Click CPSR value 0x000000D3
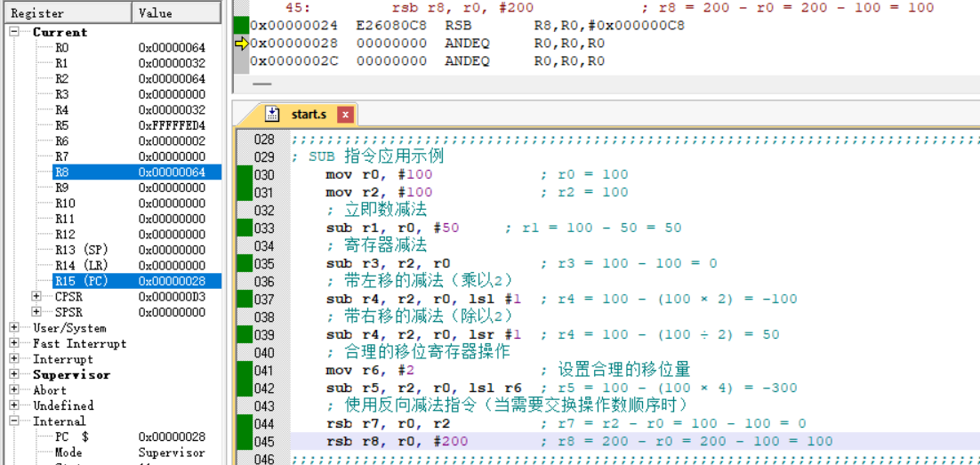The width and height of the screenshot is (980, 465). click(172, 296)
